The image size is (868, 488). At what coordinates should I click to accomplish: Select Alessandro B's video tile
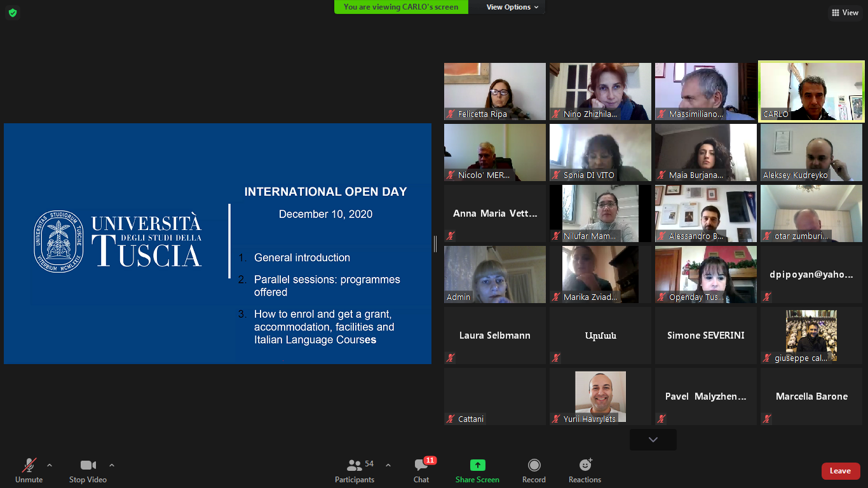pos(706,213)
